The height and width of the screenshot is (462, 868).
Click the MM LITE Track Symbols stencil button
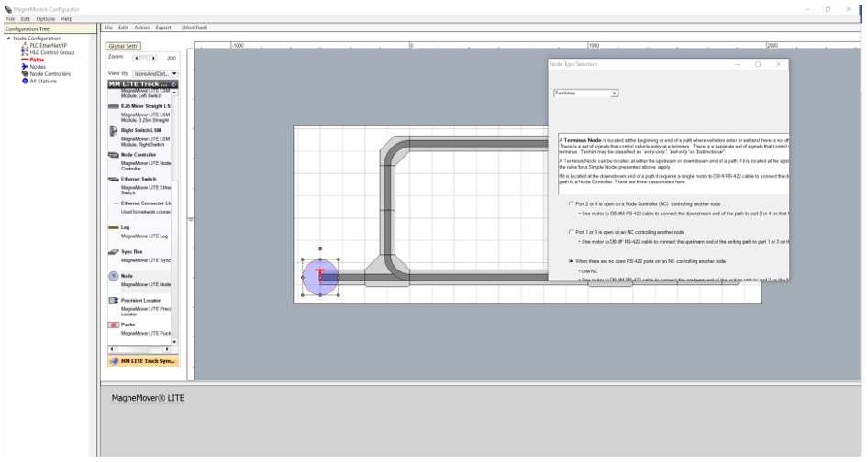coord(143,361)
